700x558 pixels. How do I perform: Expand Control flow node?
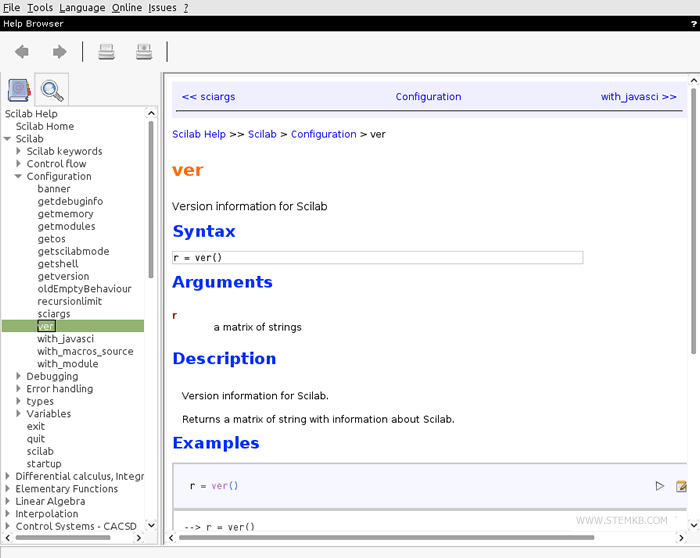[18, 164]
